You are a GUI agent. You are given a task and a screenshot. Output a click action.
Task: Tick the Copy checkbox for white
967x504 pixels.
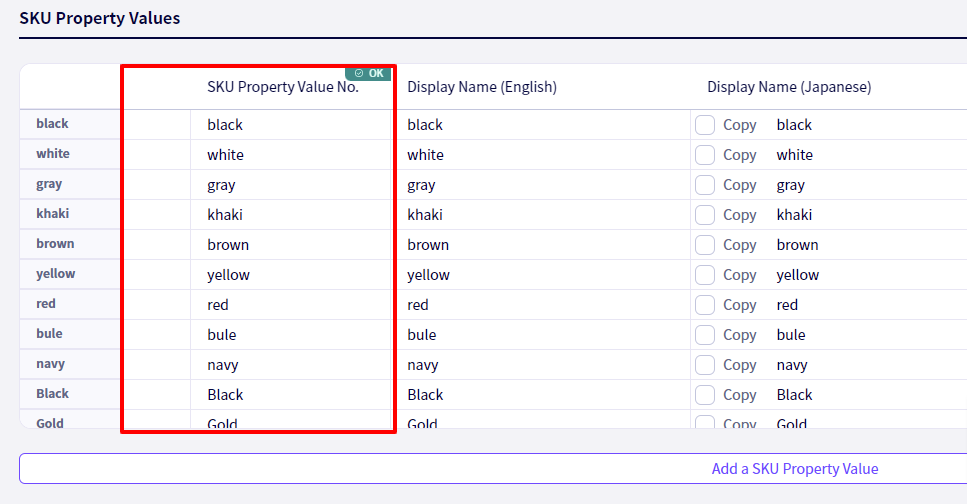[705, 155]
